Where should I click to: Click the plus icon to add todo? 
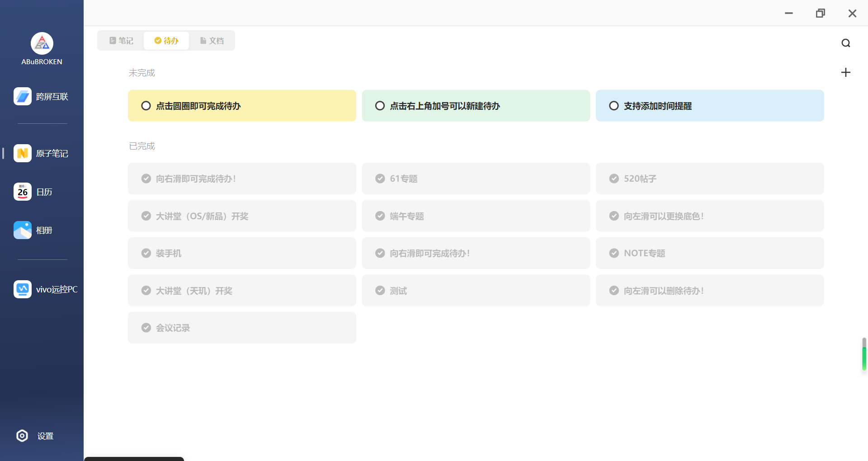click(x=846, y=72)
